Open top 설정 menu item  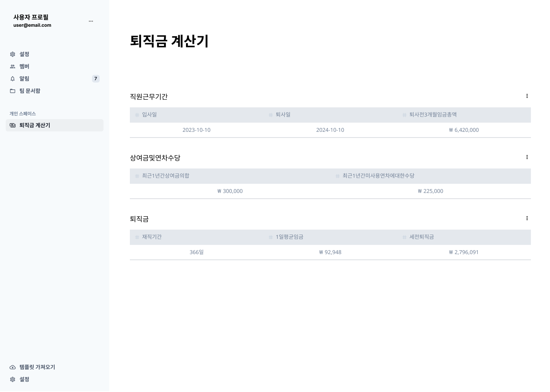point(55,54)
